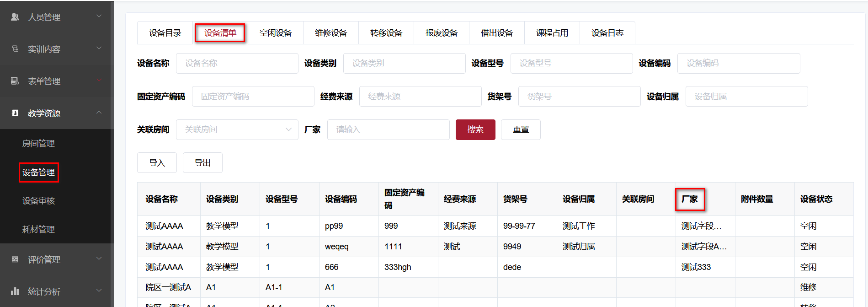The image size is (868, 307).
Task: Expand the 评价管理 menu chevron
Action: pos(99,259)
